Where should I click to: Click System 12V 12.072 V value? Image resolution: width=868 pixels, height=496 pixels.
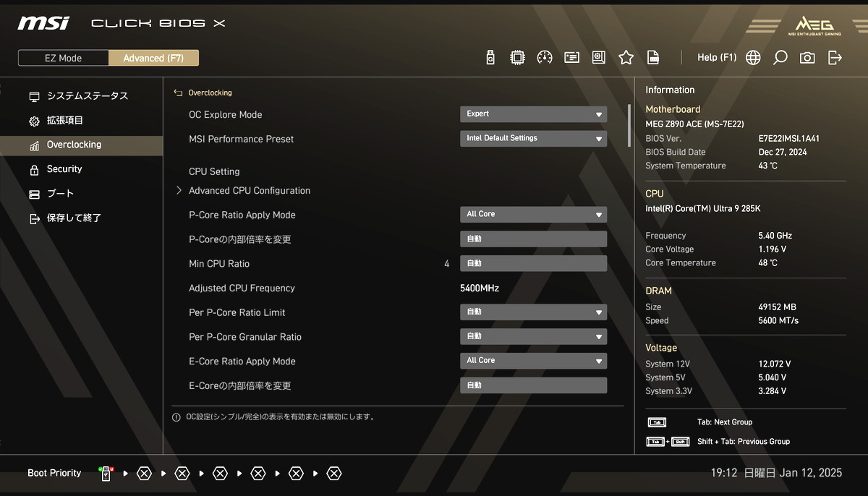(774, 364)
